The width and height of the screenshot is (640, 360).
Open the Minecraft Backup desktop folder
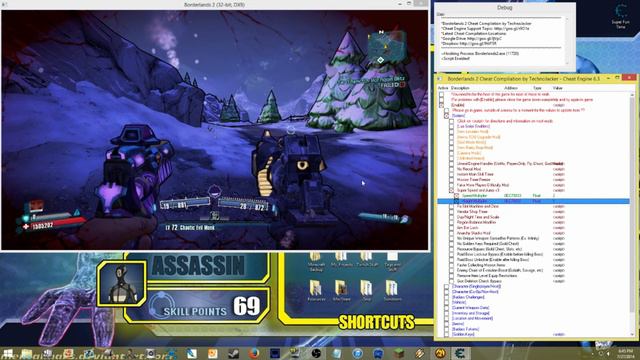316,262
